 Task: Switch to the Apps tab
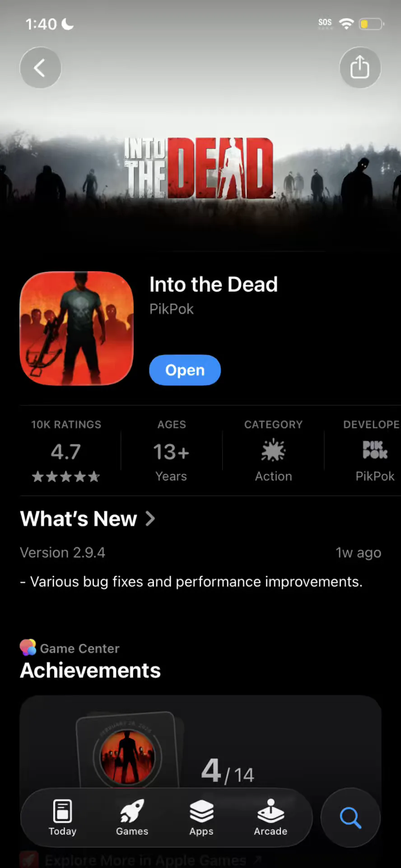pos(201,817)
